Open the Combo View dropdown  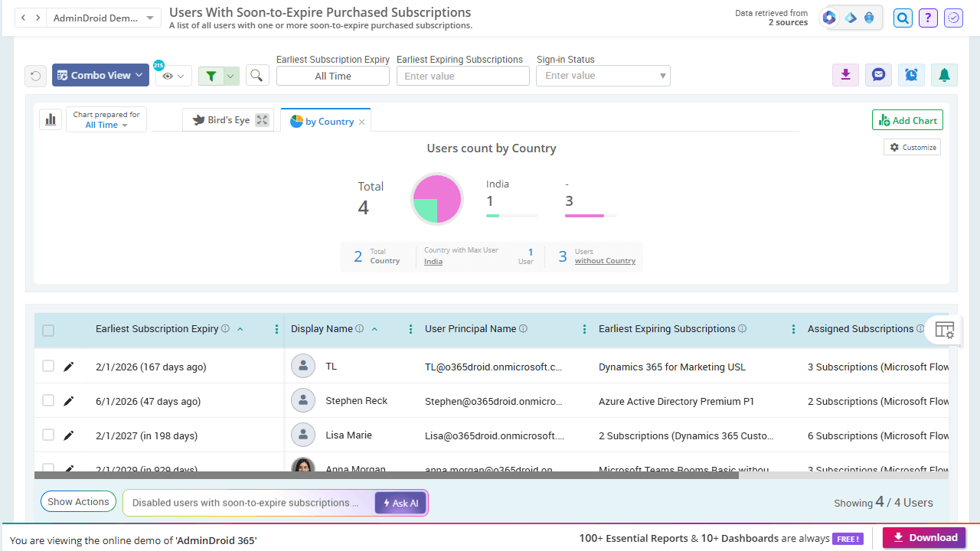pos(100,75)
